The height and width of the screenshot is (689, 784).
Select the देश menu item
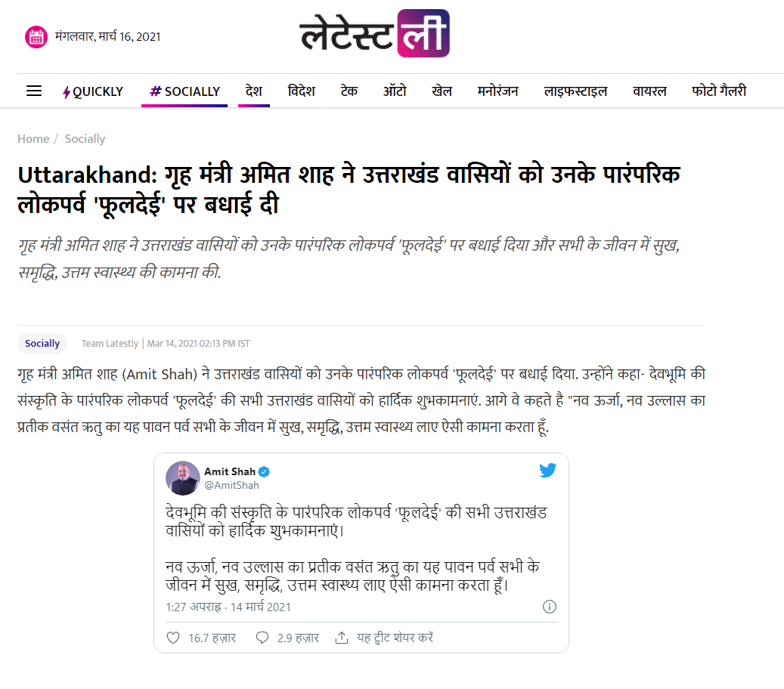tap(254, 91)
